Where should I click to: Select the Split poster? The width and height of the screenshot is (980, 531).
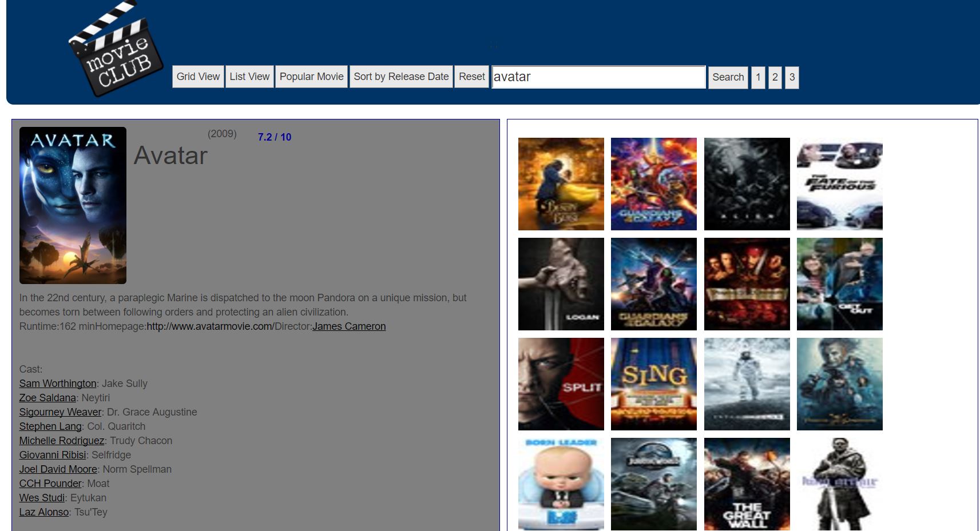click(561, 384)
